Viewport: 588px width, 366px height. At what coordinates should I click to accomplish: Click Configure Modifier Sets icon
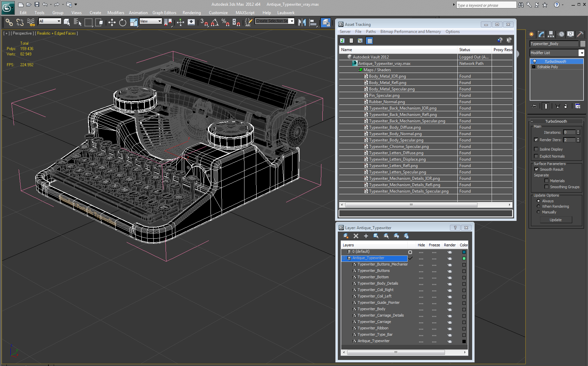(578, 106)
